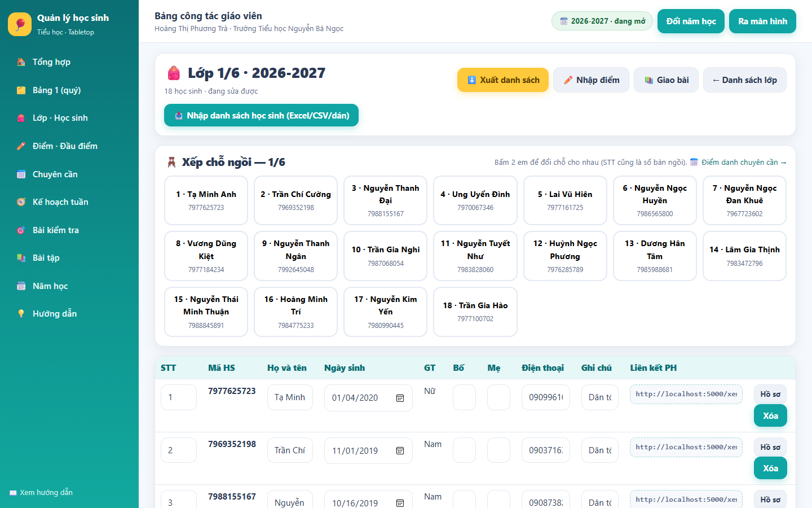Viewport: 812px width, 508px height.
Task: Click the Chuyên cần calendar icon
Action: click(x=21, y=174)
